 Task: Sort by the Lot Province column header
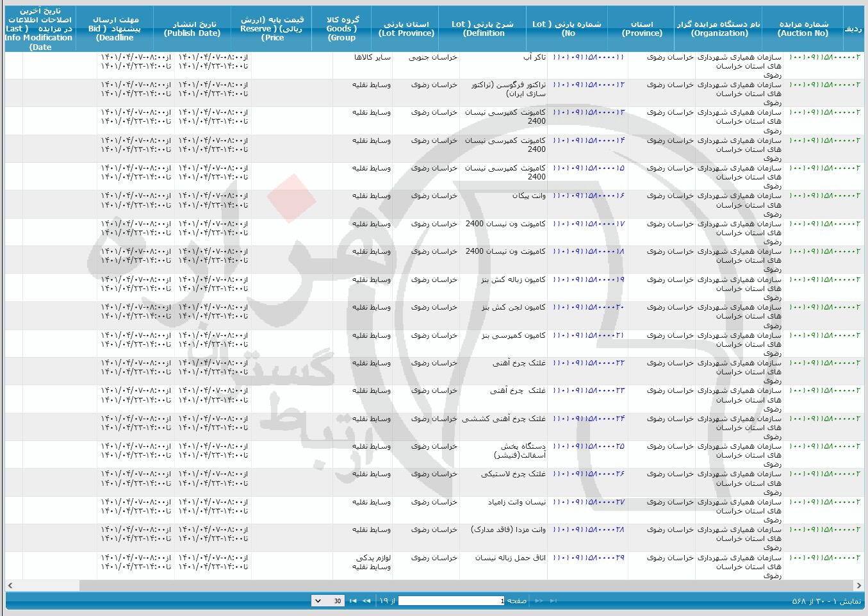pos(406,29)
